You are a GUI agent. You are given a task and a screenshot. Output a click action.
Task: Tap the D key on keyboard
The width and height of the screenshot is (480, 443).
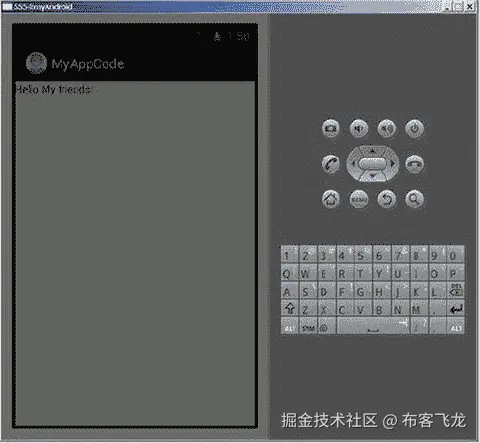(x=327, y=291)
